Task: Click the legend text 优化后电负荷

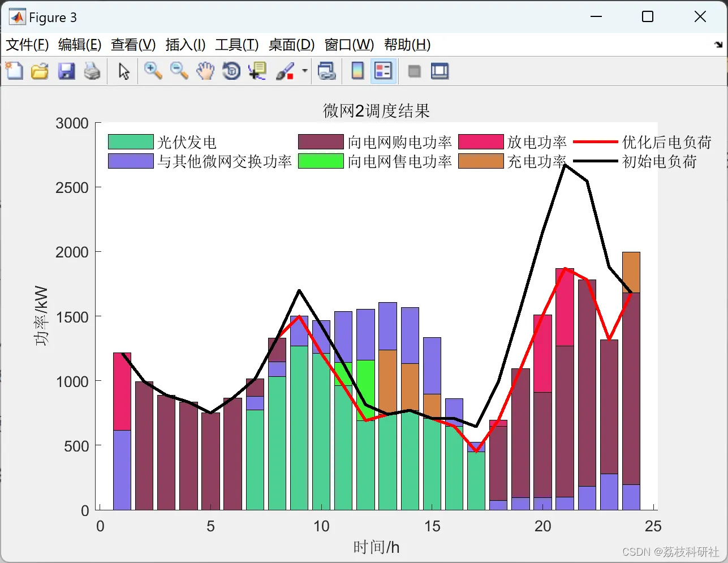Action: tap(667, 142)
